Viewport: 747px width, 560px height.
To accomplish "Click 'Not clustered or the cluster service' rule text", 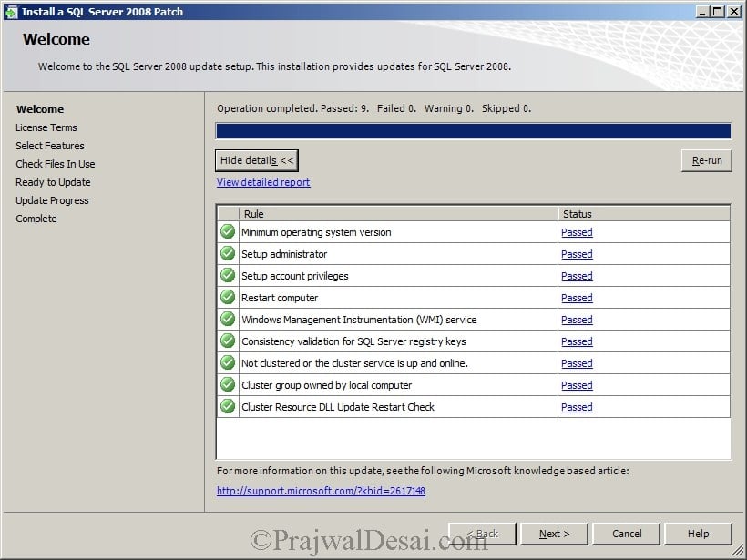I will (x=355, y=363).
